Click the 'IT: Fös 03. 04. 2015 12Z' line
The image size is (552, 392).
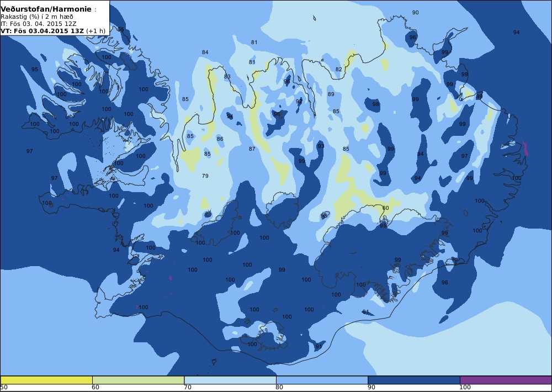[39, 24]
